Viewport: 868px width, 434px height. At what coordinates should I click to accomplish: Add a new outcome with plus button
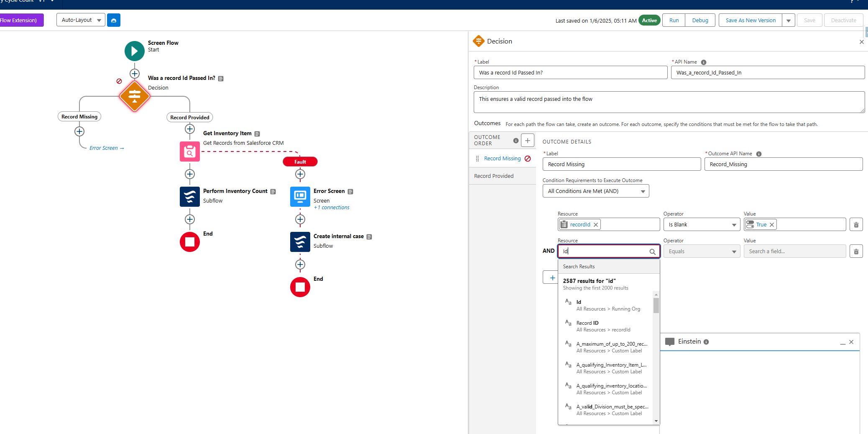click(528, 141)
